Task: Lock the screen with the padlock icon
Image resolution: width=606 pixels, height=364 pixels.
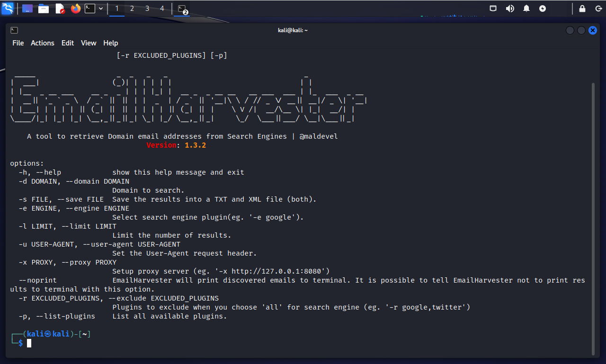Action: pos(582,9)
